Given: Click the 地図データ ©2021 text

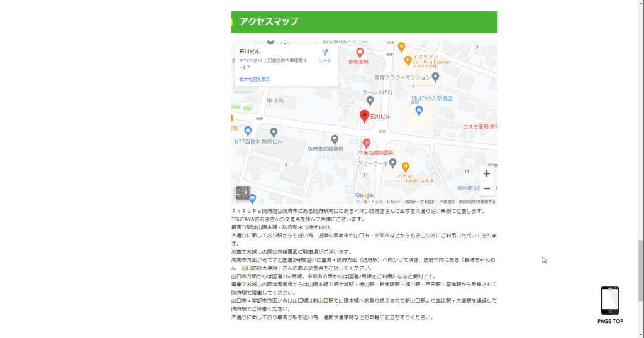Looking at the screenshot, I should pos(420,202).
